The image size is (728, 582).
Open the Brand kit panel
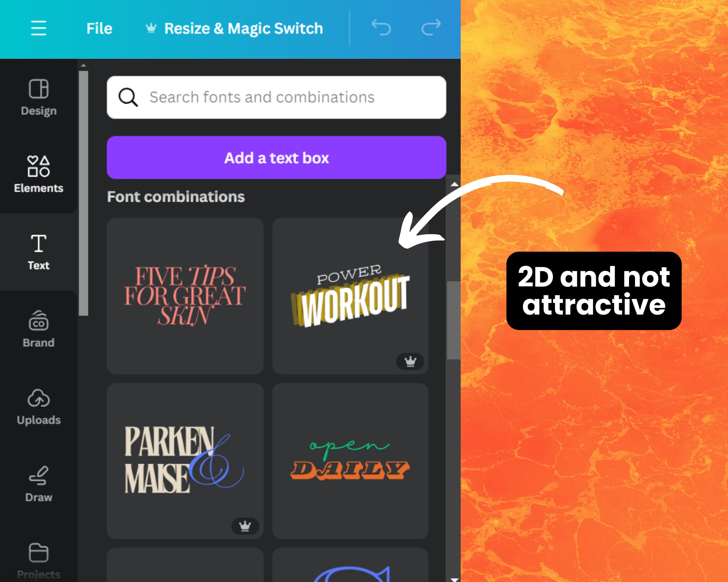[x=38, y=329]
